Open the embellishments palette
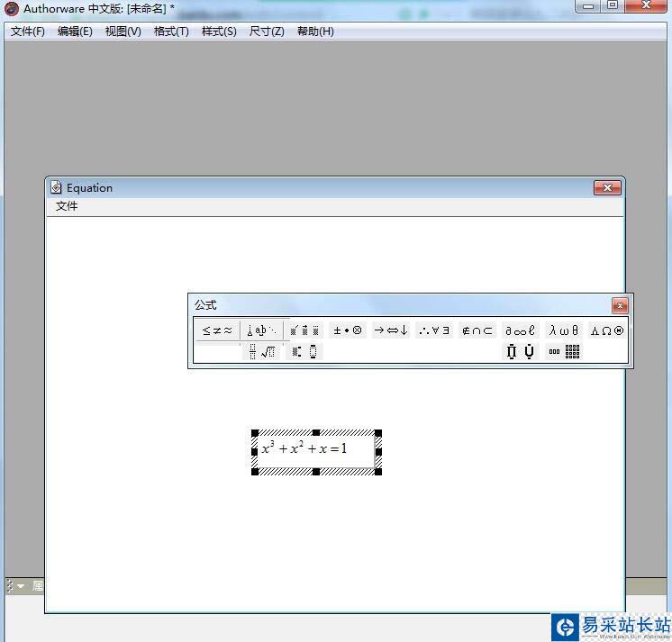Screen dimensions: 672x642 304,330
